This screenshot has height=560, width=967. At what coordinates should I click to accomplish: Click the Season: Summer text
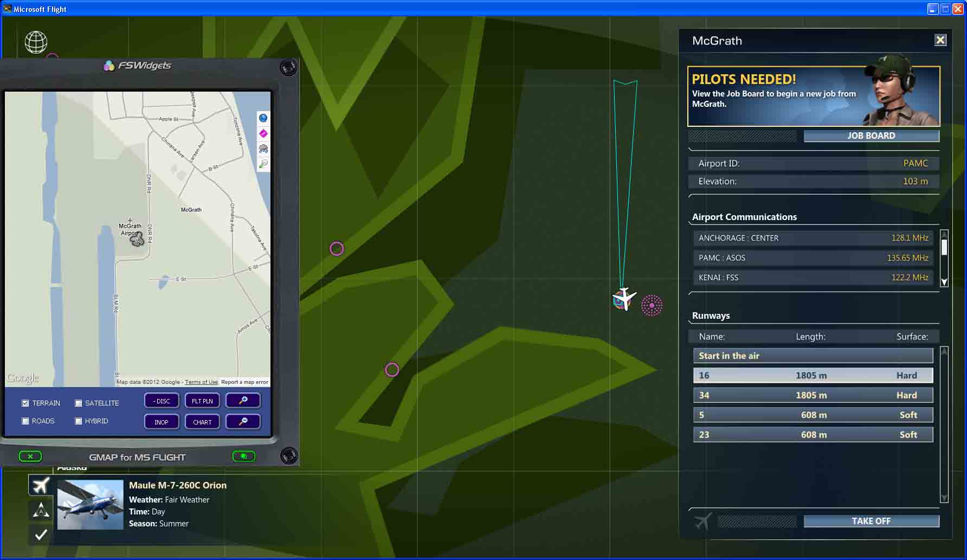tap(159, 524)
